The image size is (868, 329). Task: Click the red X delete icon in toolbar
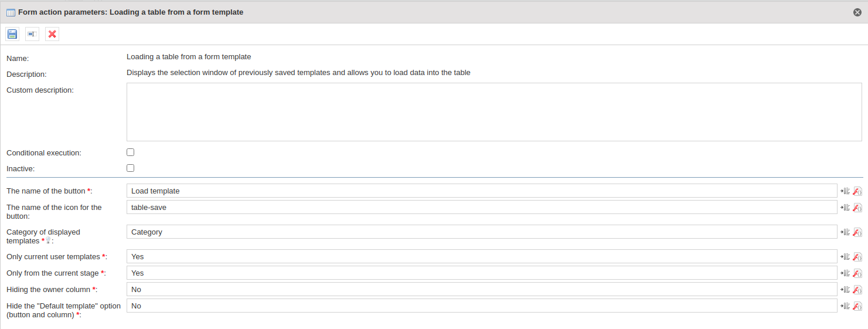pos(52,34)
